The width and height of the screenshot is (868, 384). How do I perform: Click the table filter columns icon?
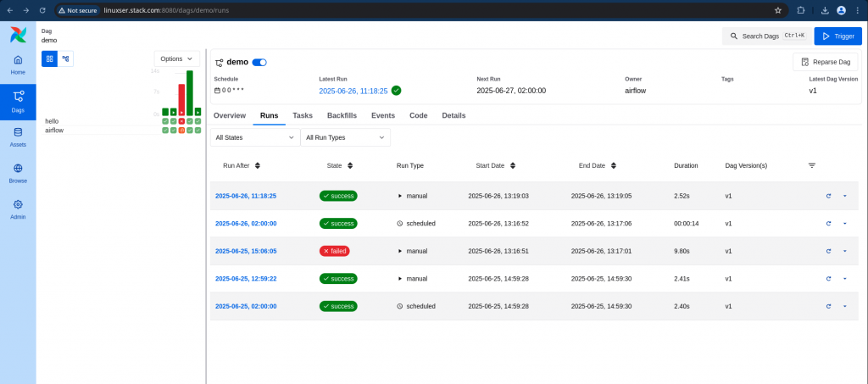(x=811, y=165)
